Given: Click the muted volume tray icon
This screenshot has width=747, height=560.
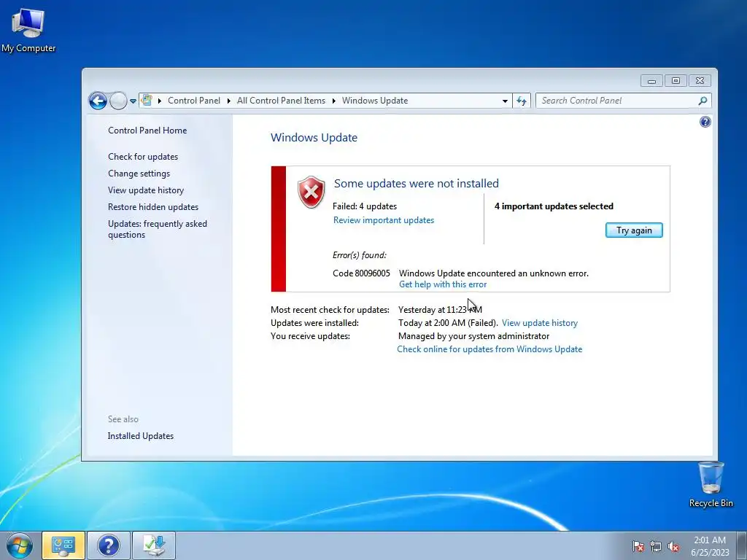Looking at the screenshot, I should pyautogui.click(x=673, y=547).
